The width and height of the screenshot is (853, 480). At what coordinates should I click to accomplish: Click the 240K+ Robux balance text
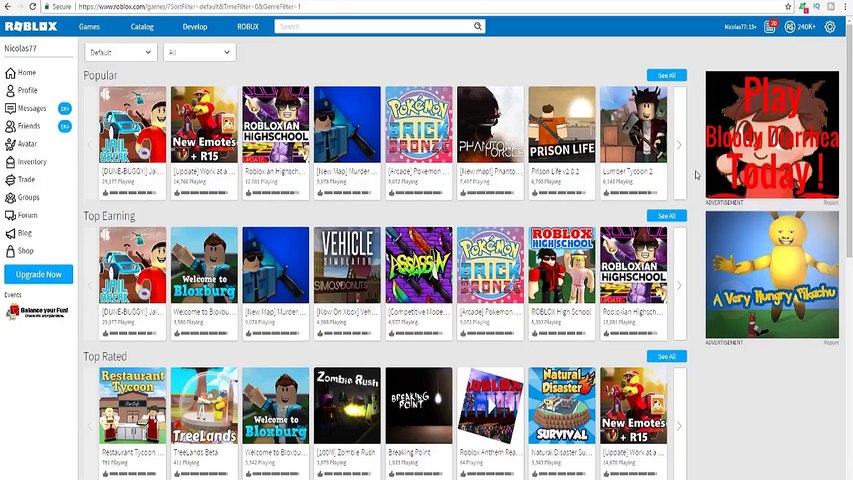(x=806, y=27)
